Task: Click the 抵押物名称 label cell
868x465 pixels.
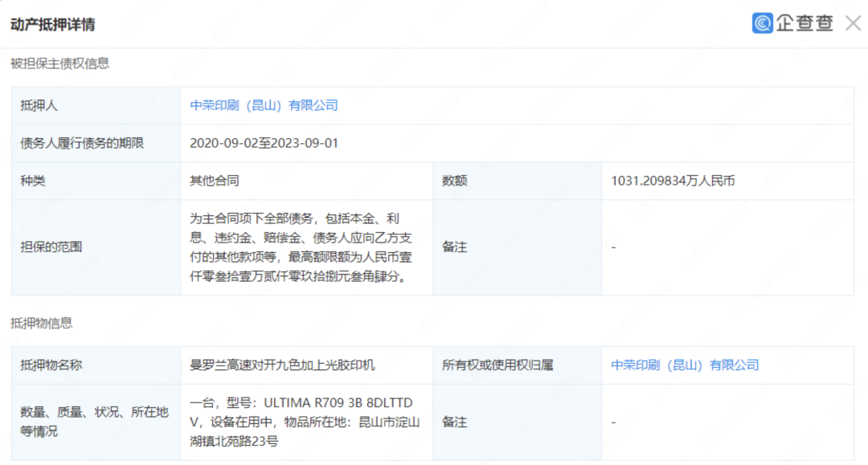Action: click(x=96, y=365)
